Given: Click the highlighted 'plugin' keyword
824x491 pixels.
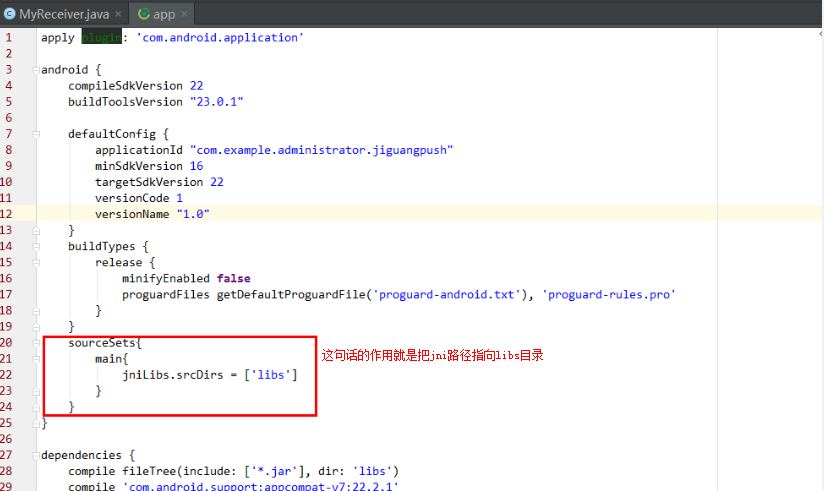Looking at the screenshot, I should pyautogui.click(x=101, y=37).
